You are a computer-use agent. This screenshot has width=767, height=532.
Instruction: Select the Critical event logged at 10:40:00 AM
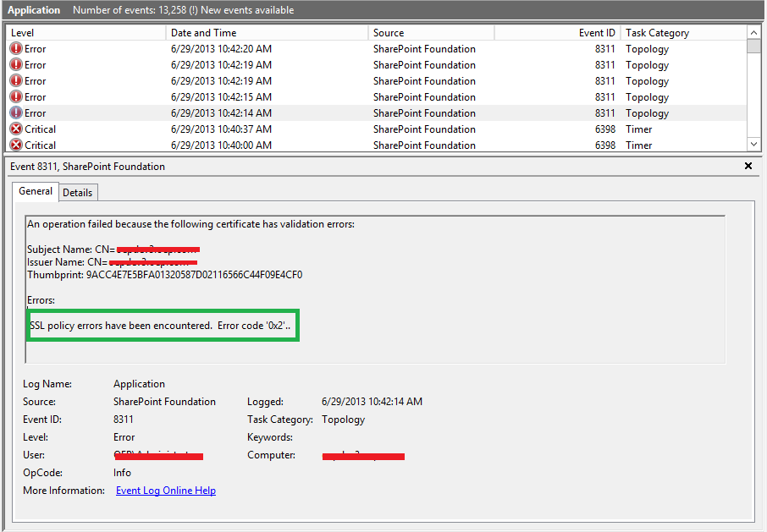click(x=377, y=145)
